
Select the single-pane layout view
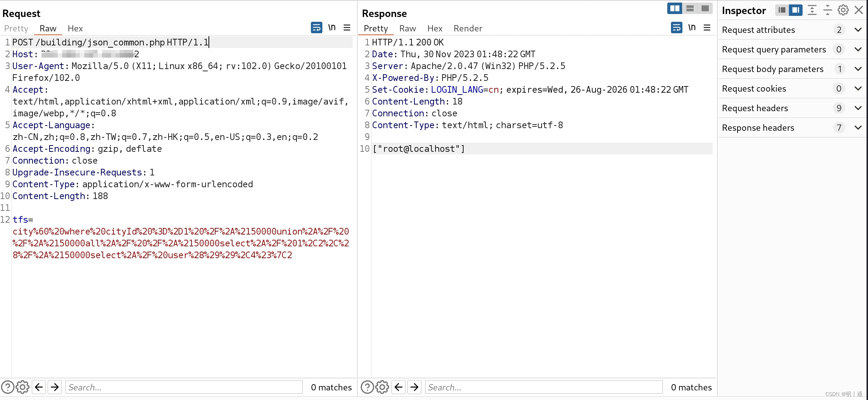coord(705,8)
